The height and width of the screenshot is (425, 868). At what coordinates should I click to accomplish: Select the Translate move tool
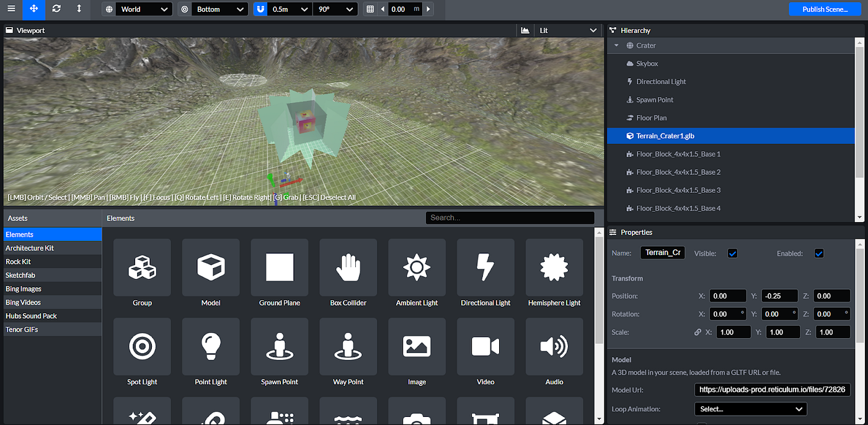(x=34, y=9)
